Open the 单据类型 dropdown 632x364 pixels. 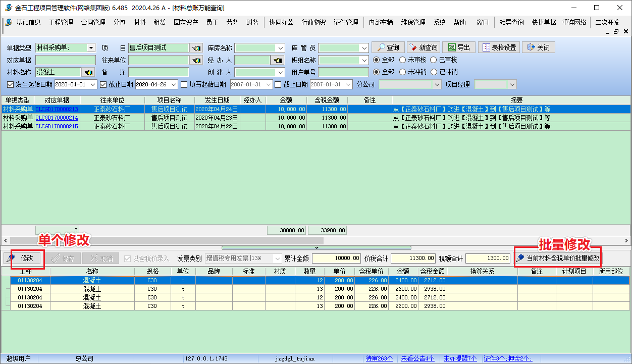(91, 48)
